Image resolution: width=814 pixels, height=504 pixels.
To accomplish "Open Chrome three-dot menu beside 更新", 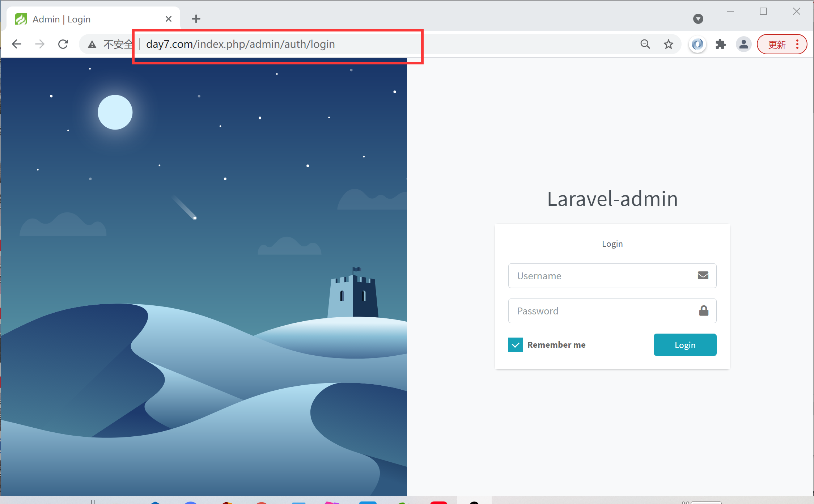I will 797,44.
